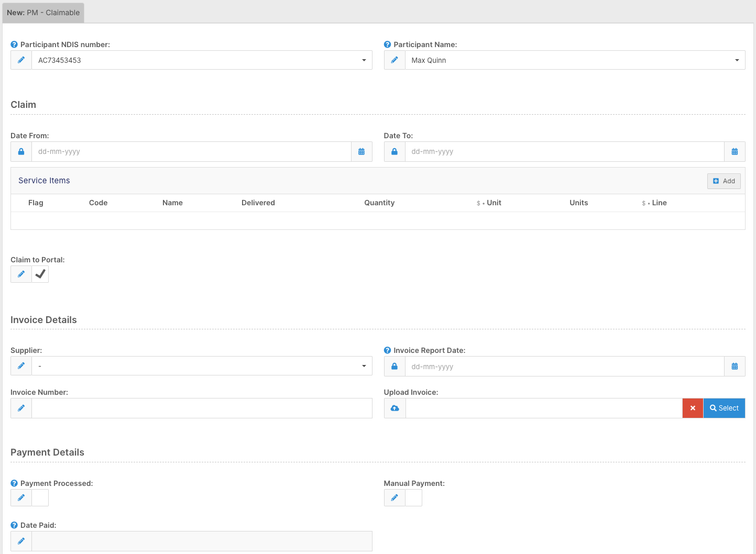Click the Service Items panel title
Image resolution: width=756 pixels, height=554 pixels.
[44, 181]
